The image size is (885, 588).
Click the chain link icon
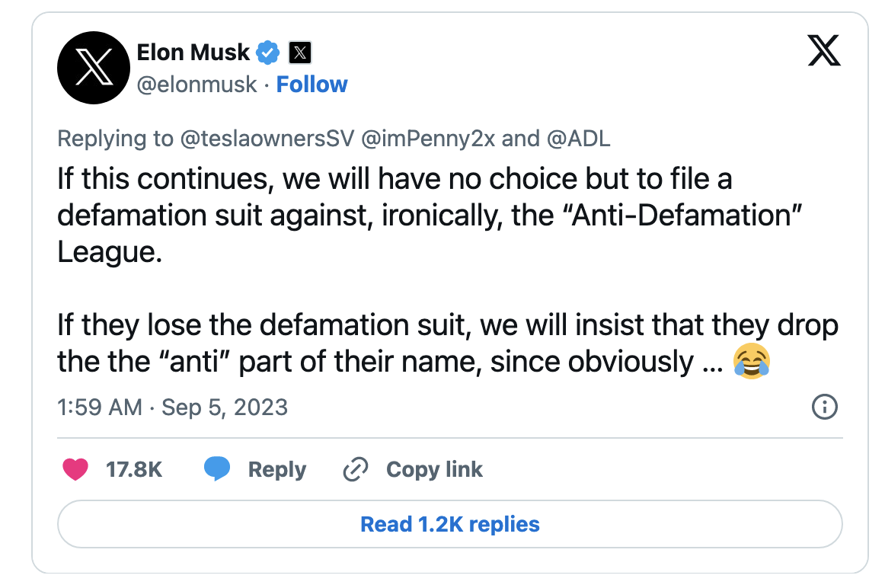[x=356, y=470]
